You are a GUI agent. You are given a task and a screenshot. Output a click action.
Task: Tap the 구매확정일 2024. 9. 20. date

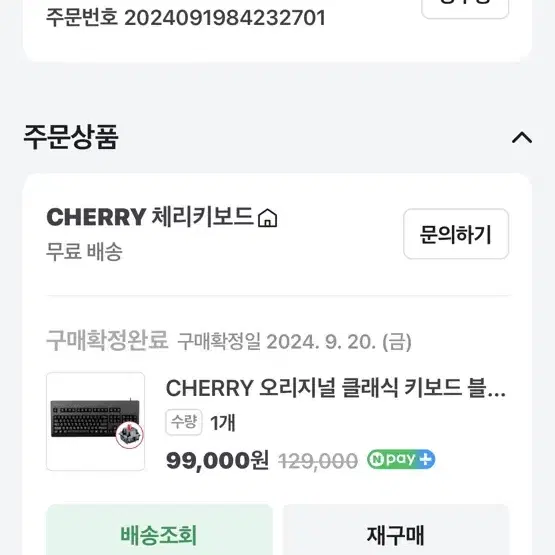point(294,342)
